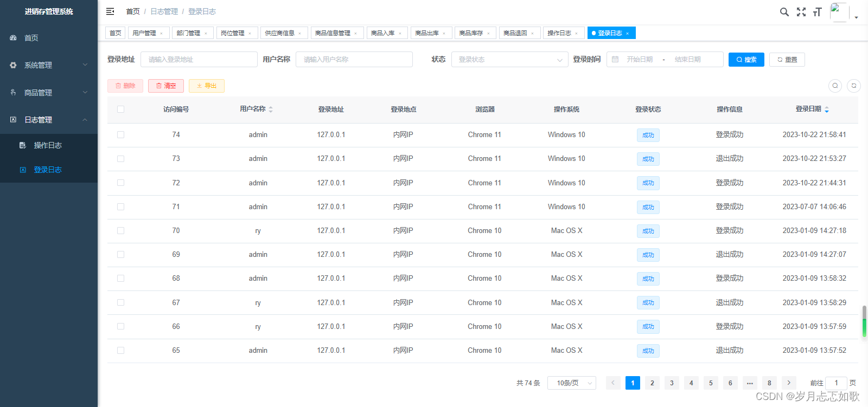This screenshot has width=868, height=407.
Task: Toggle fullscreen mode icon
Action: (x=801, y=12)
